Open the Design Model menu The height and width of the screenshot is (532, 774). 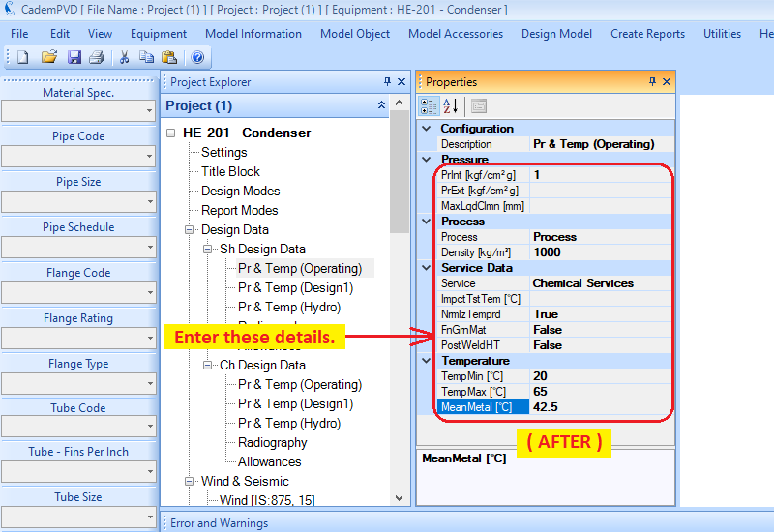pos(556,34)
